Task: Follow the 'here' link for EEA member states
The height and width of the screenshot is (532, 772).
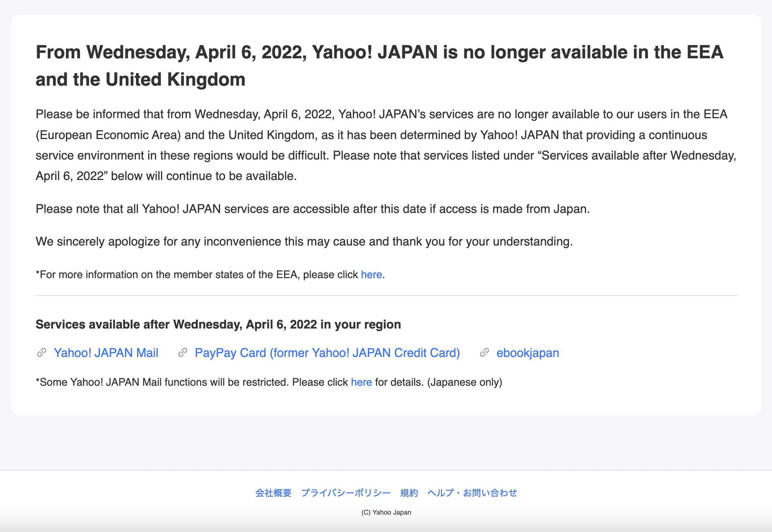Action: pos(371,274)
